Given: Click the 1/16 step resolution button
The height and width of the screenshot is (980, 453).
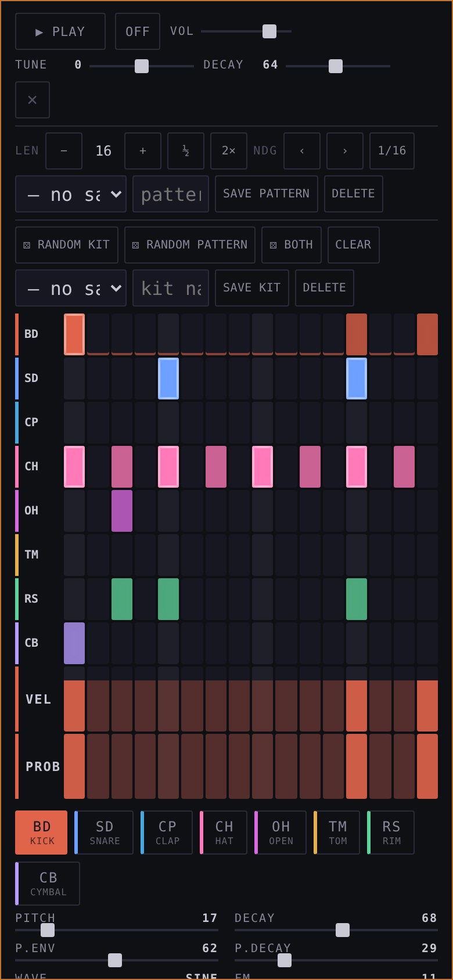Looking at the screenshot, I should coord(392,151).
